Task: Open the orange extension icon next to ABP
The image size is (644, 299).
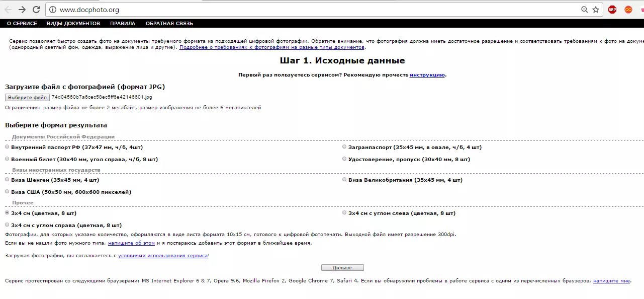Action: tap(628, 10)
